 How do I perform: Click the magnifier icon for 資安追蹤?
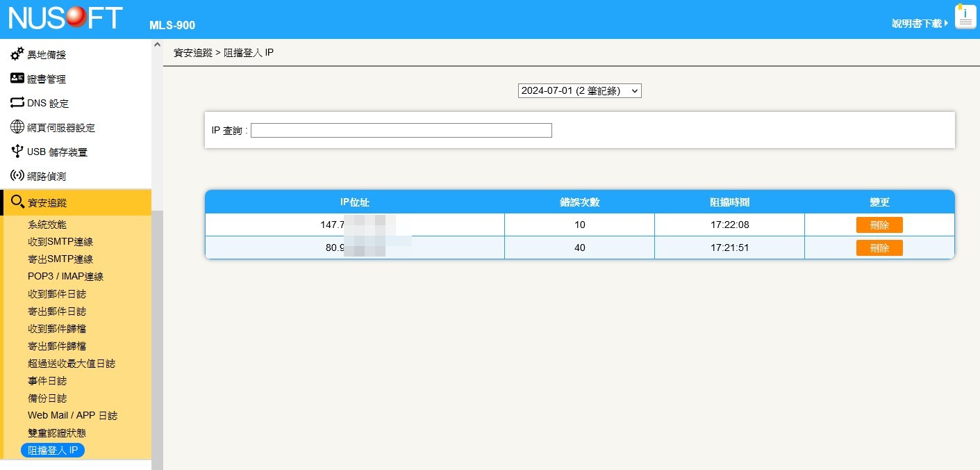point(18,202)
